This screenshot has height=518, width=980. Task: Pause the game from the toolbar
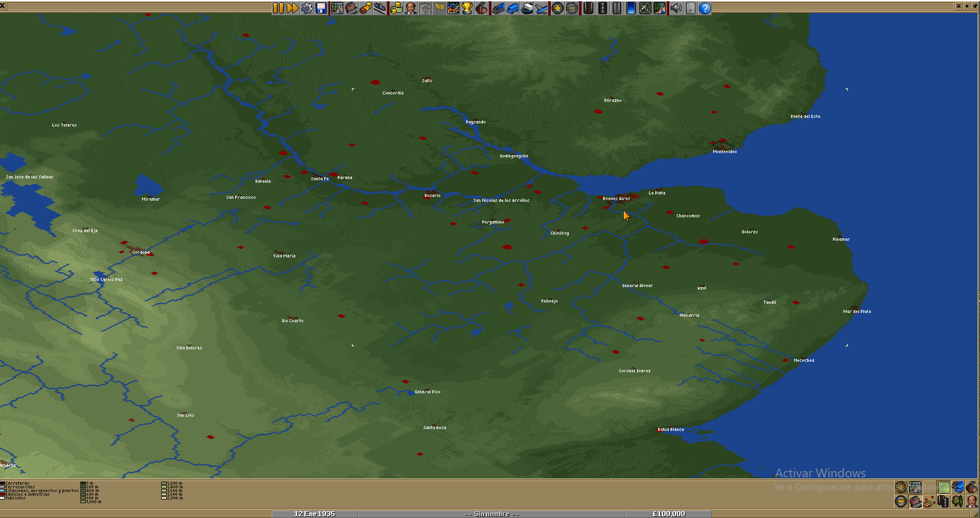278,8
